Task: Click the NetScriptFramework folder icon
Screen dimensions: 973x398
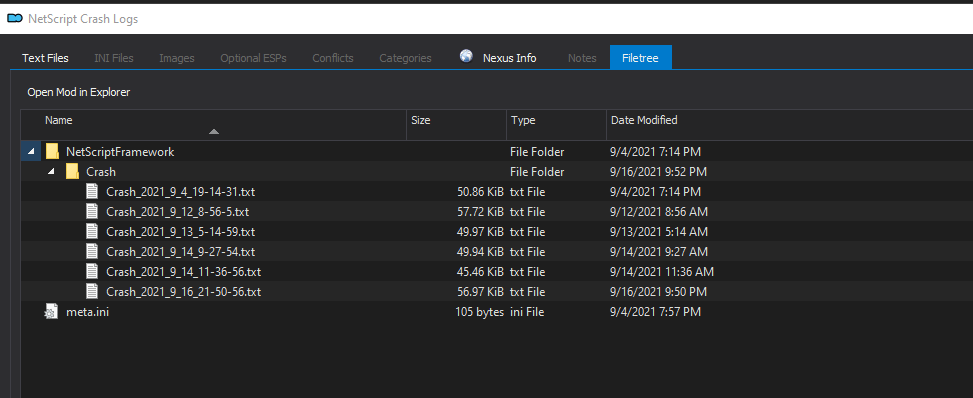Action: [x=52, y=152]
